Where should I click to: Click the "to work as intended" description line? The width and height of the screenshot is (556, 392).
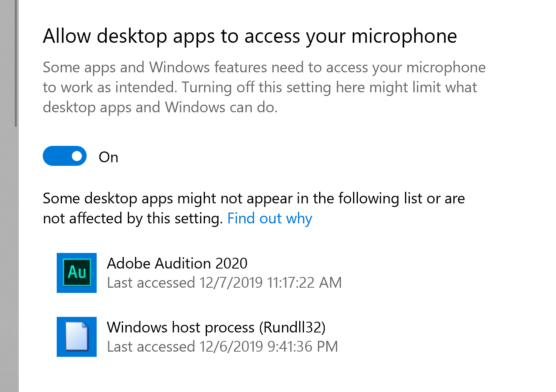[110, 88]
